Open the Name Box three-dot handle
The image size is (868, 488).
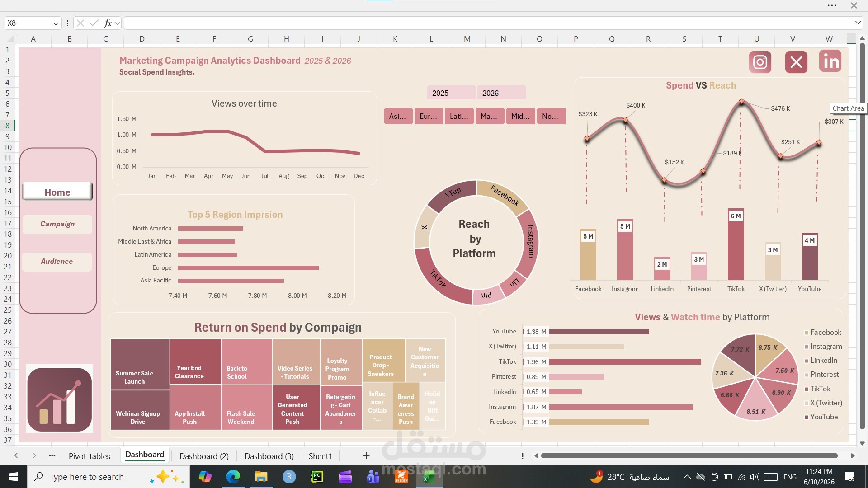point(67,23)
